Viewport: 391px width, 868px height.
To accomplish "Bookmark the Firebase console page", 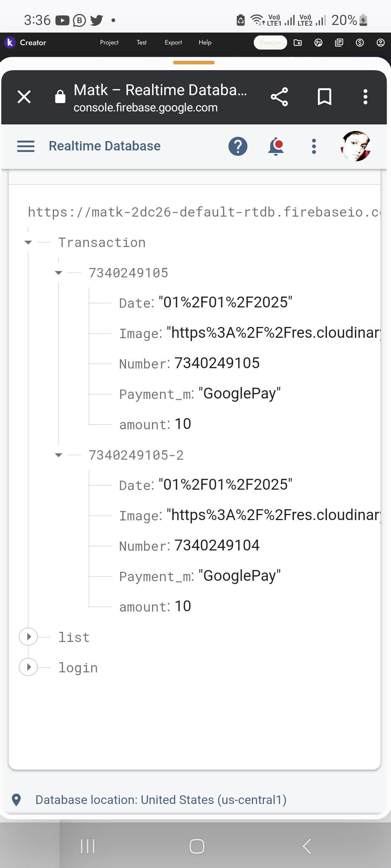I will [324, 97].
